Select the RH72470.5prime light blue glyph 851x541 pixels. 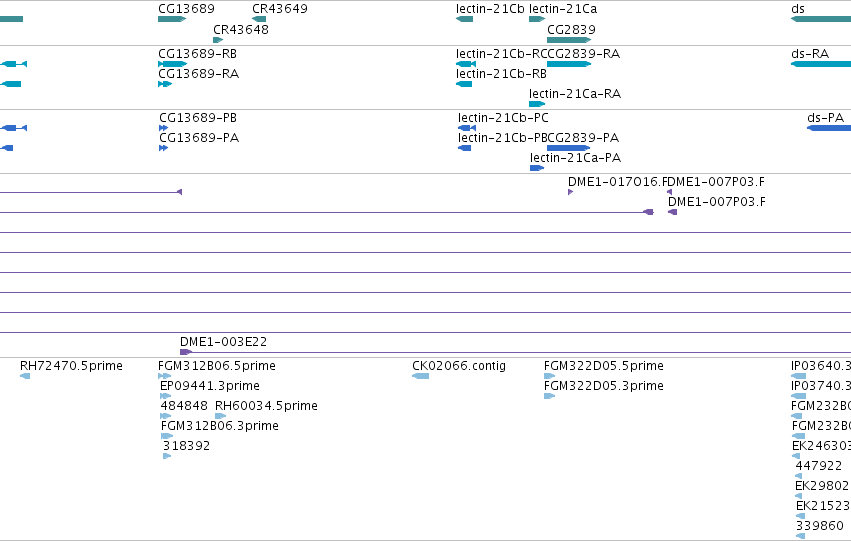coord(25,375)
